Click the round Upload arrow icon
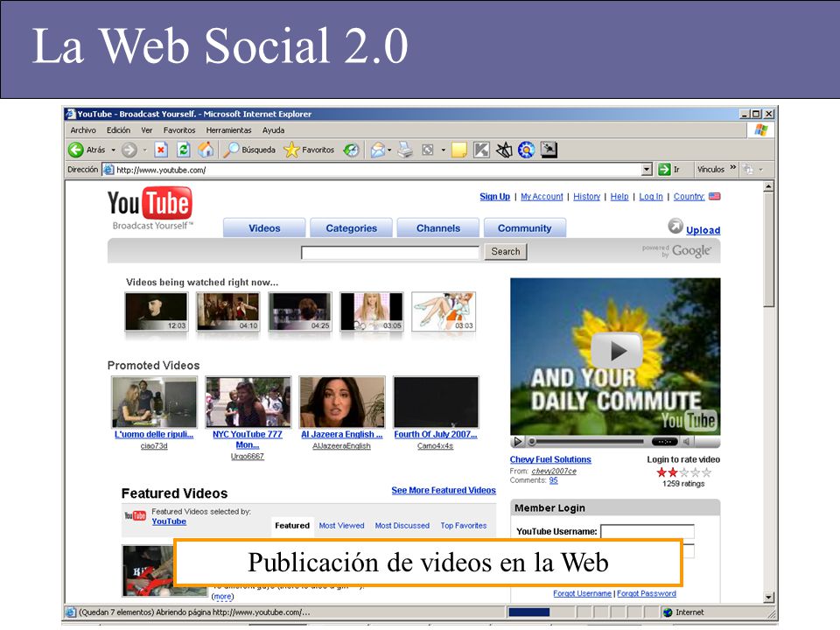Image resolution: width=840 pixels, height=630 pixels. [675, 226]
